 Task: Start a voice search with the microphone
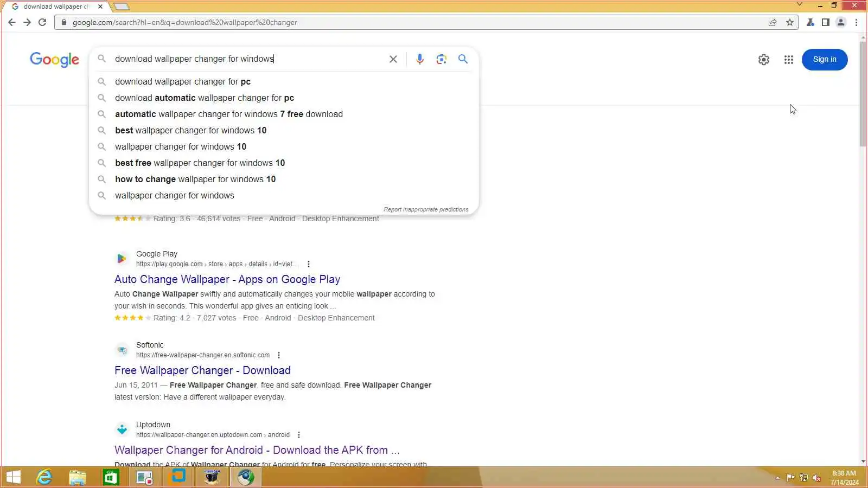420,59
